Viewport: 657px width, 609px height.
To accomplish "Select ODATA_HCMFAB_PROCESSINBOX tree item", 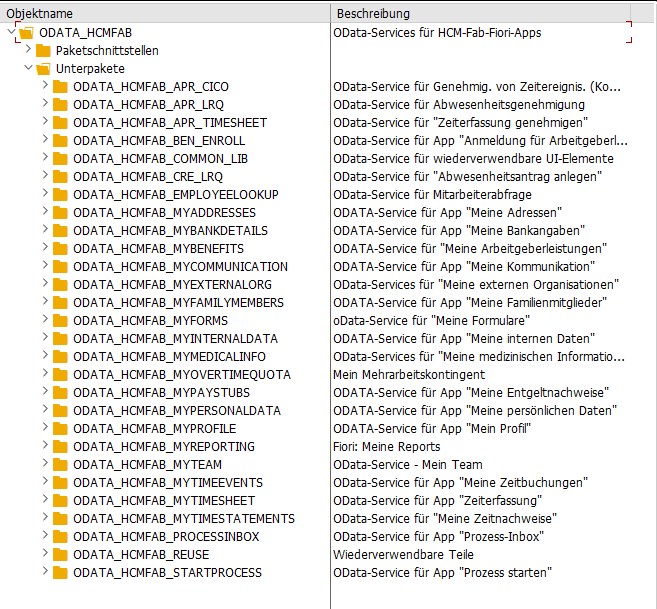I will 166,537.
